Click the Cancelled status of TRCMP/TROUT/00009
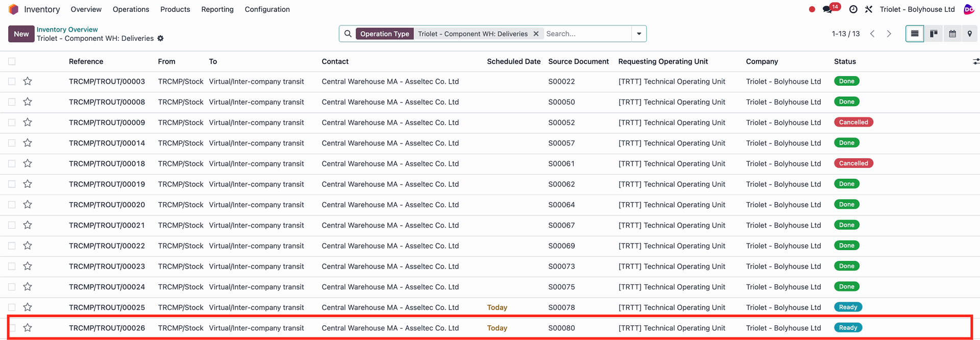The width and height of the screenshot is (980, 340). [853, 122]
